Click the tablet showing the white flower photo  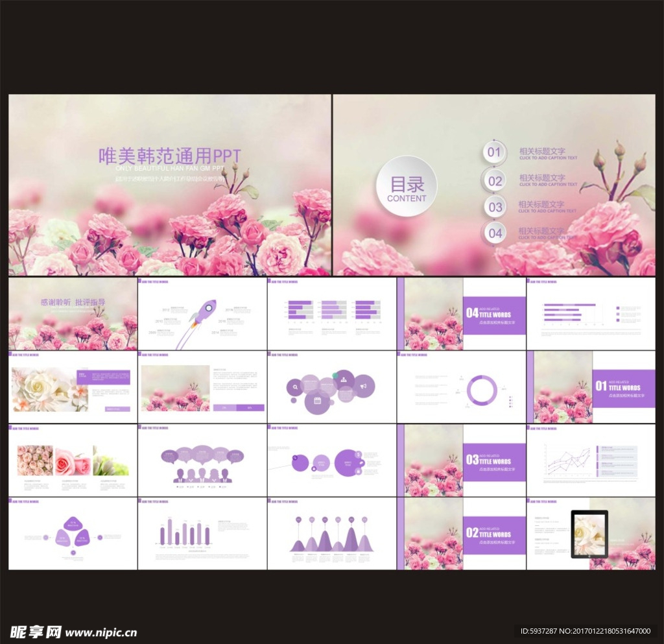[589, 535]
